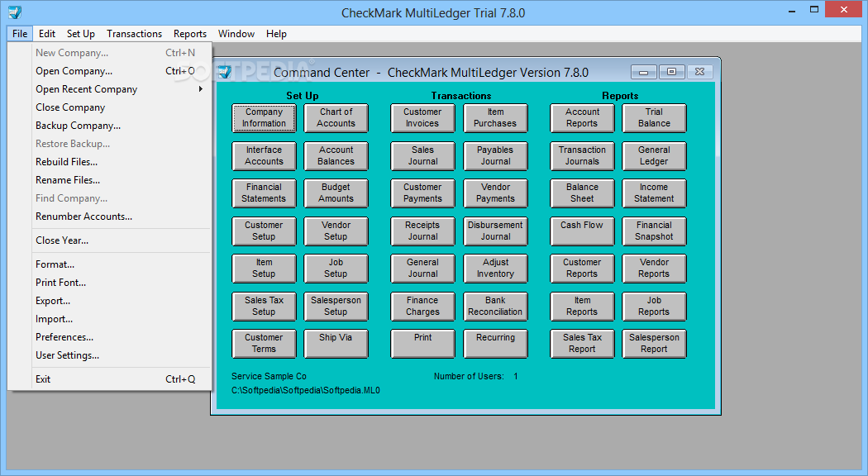This screenshot has height=476, width=868.
Task: Click the Command Center window icon
Action: point(224,72)
